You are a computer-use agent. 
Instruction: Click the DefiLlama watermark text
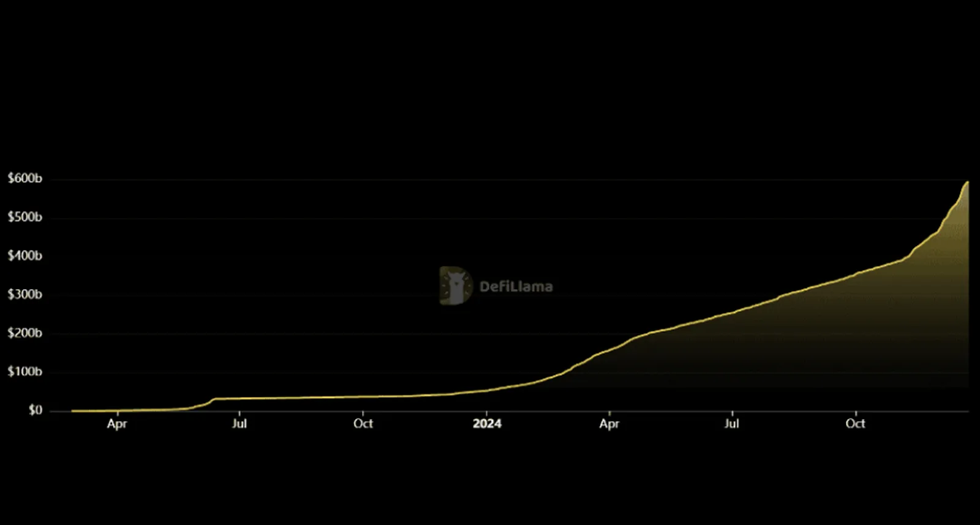click(x=516, y=286)
